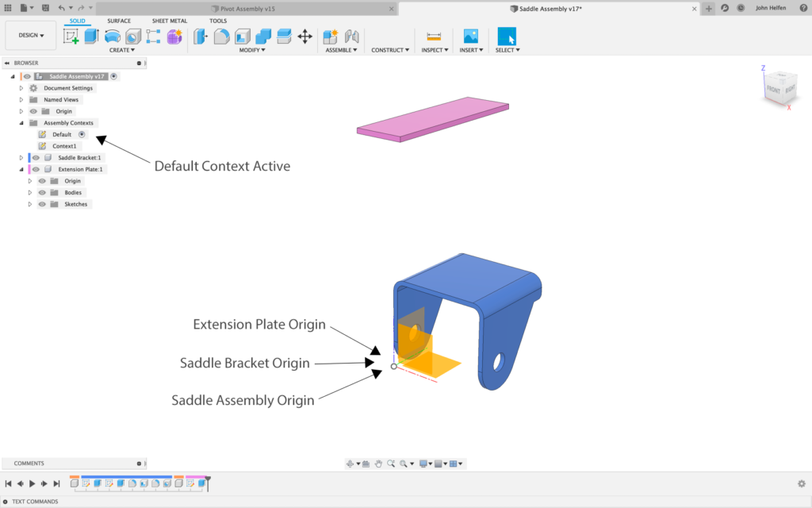This screenshot has height=508, width=812.
Task: Select the Create Sketch tool
Action: pyautogui.click(x=70, y=37)
